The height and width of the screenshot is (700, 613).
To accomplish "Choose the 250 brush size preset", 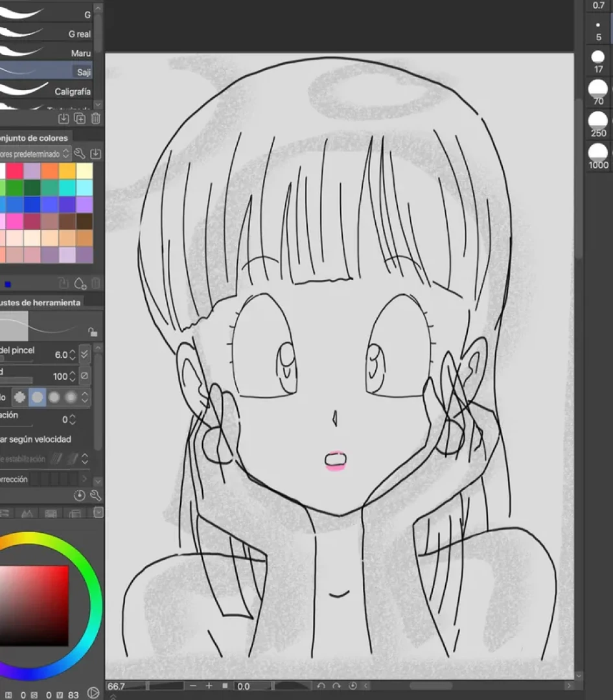I will coord(598,124).
